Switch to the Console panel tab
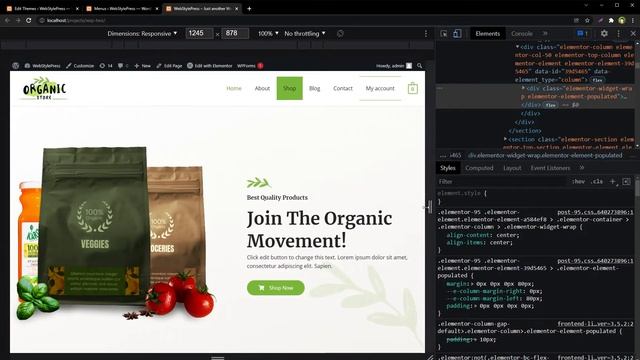This screenshot has width=640, height=360. click(x=522, y=33)
